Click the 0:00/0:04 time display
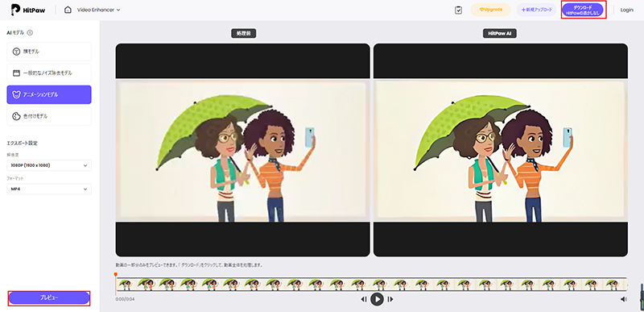 125,299
